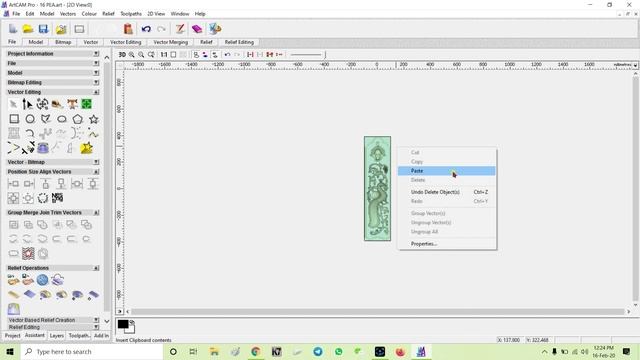Click the Assistant panel scroll-down arrow

[107, 321]
